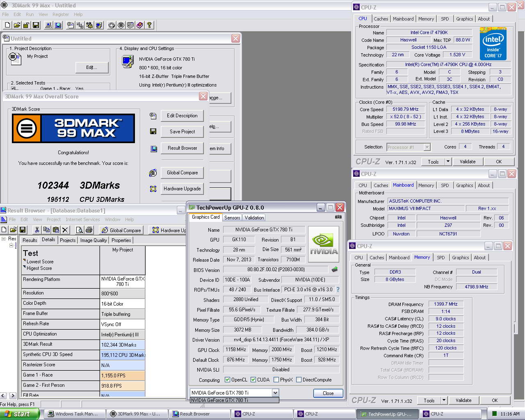Collapse child tree node under Res in Result Browser
Screen dimensions: 525x420
(11, 245)
